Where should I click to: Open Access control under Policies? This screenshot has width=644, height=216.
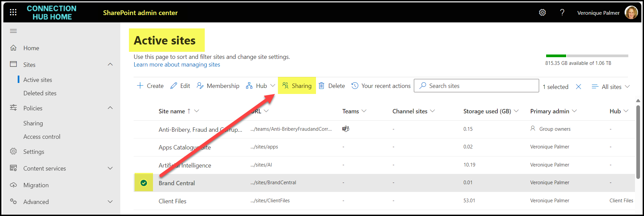pos(42,137)
